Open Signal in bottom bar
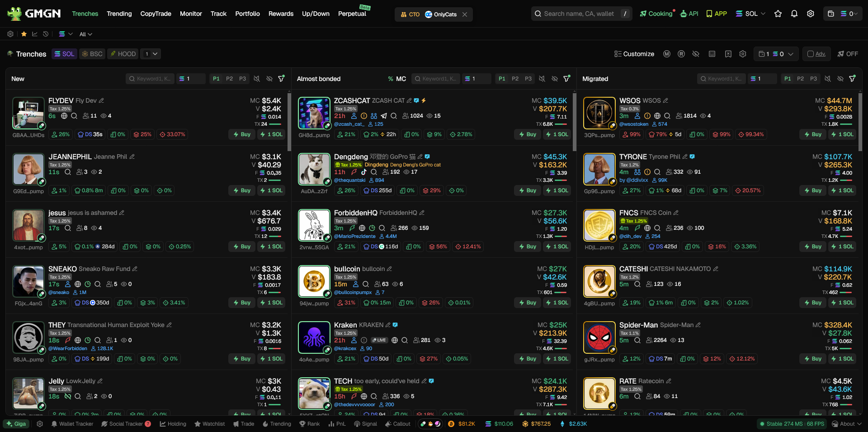This screenshot has height=432, width=868. (x=365, y=424)
